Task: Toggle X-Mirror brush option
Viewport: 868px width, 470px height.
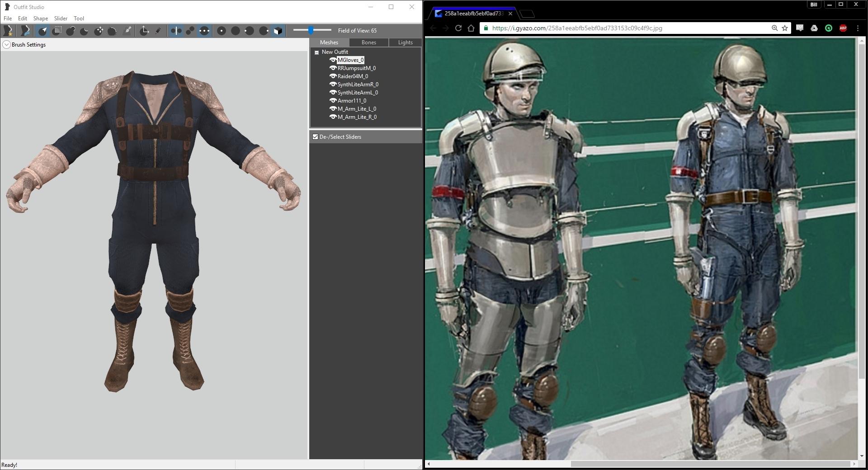Action: (176, 31)
